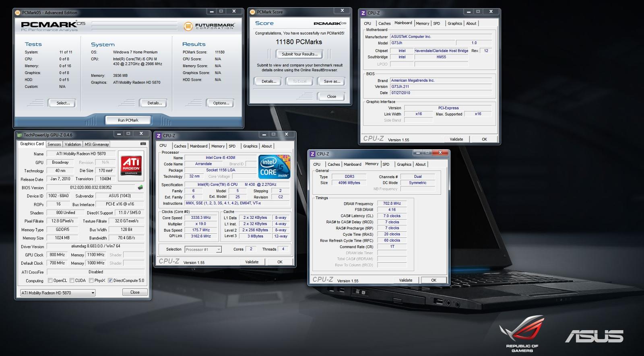
Task: Toggle the CUDA checkbox in GPU-Z
Action: 72,280
